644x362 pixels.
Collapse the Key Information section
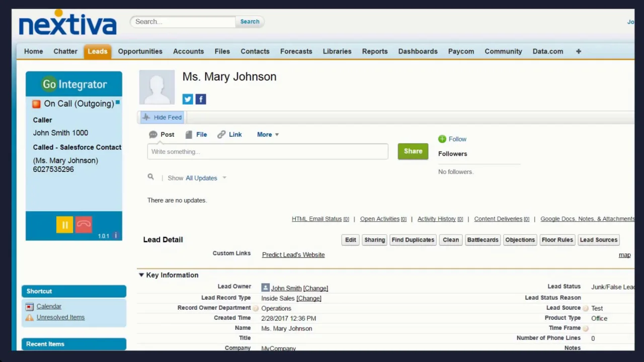tap(141, 275)
